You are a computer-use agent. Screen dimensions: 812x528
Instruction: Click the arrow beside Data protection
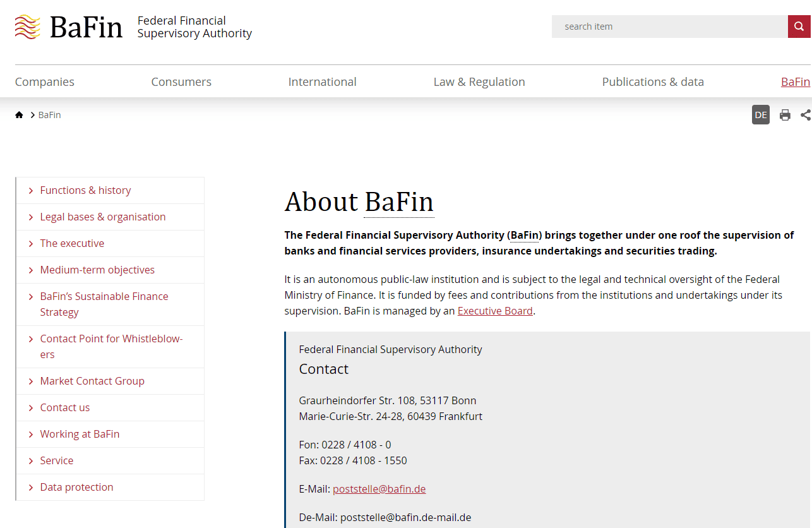pos(31,488)
